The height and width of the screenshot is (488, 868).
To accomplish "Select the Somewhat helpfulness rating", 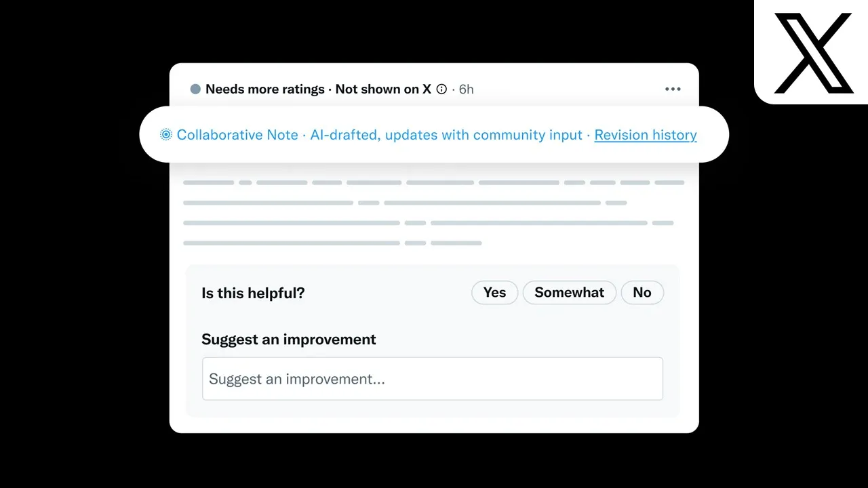I will tap(569, 293).
